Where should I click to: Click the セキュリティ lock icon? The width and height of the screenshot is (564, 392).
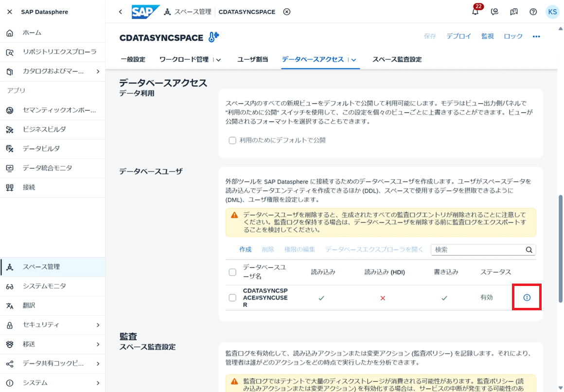[10, 325]
